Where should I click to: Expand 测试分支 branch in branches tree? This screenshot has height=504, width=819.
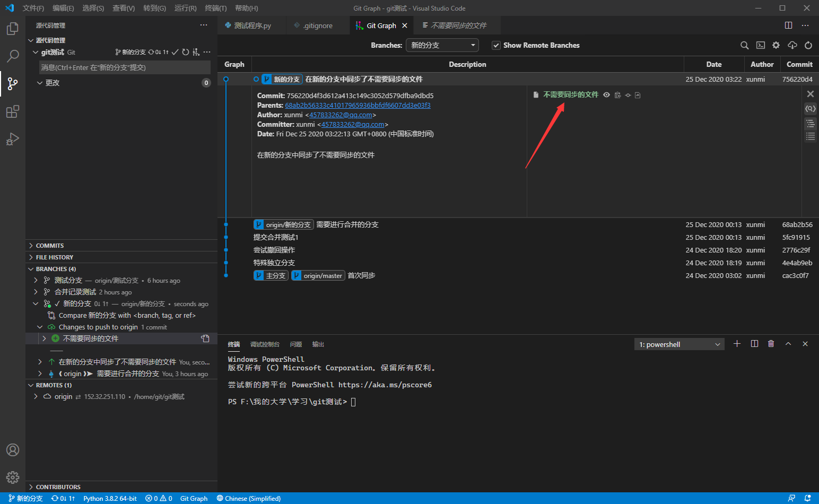point(36,280)
